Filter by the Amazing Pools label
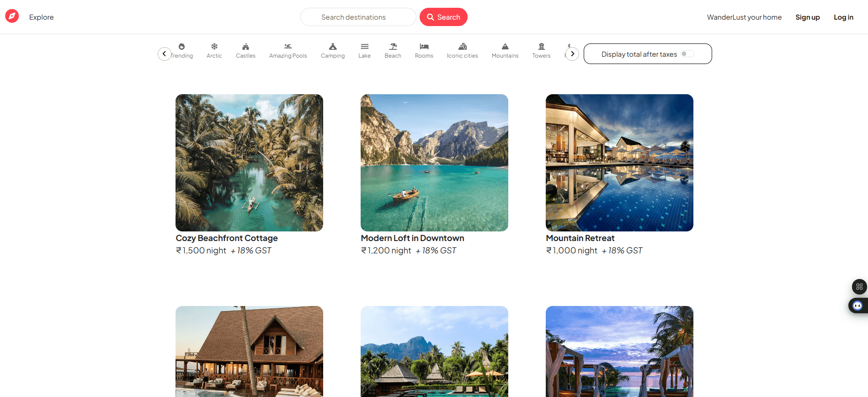Screen dimensions: 868x397 coord(288,56)
